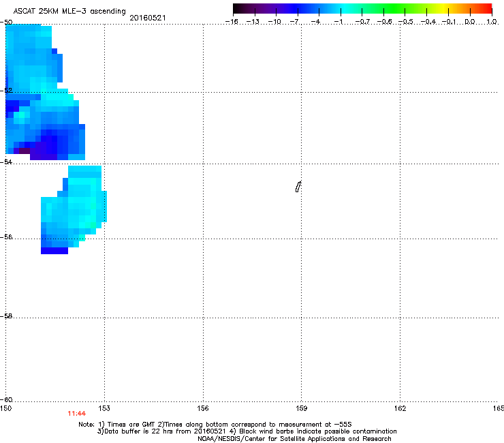504x443 pixels.
Task: Click the colorbar tick label -10
Action: [274, 22]
